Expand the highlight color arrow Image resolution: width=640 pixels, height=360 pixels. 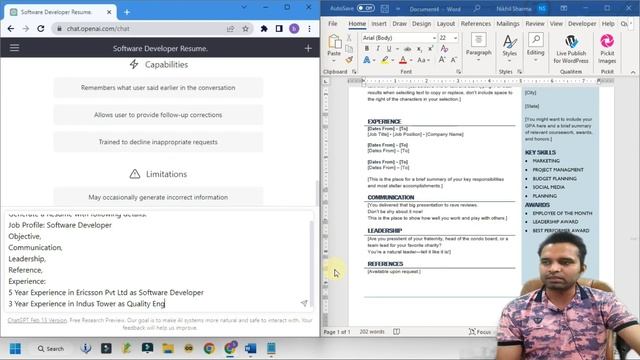[x=392, y=60]
